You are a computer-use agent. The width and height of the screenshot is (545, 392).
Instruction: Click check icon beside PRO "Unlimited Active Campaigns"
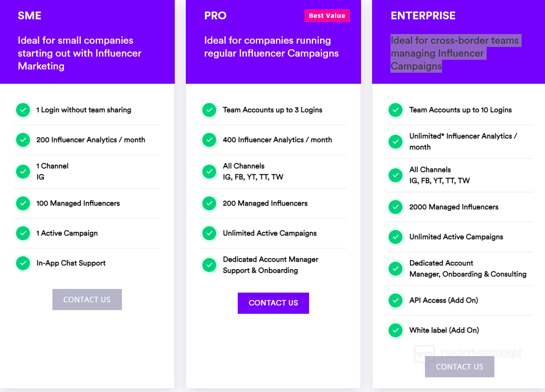[x=209, y=233]
